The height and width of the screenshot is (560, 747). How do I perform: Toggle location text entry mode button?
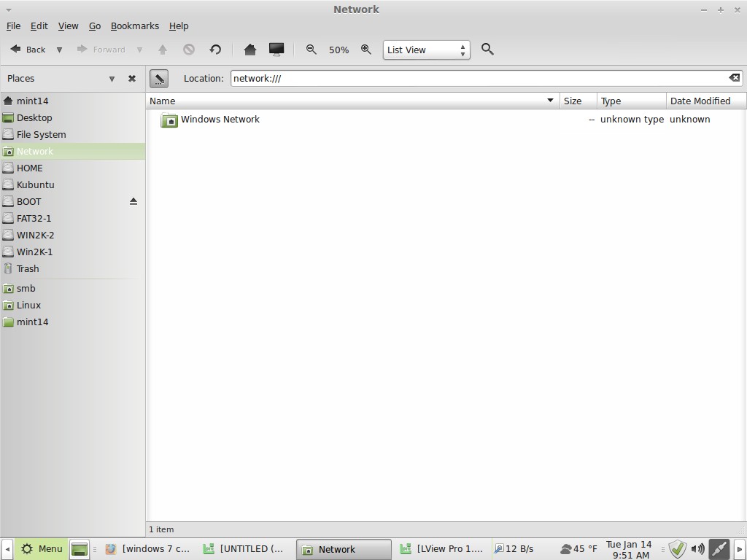click(x=158, y=78)
